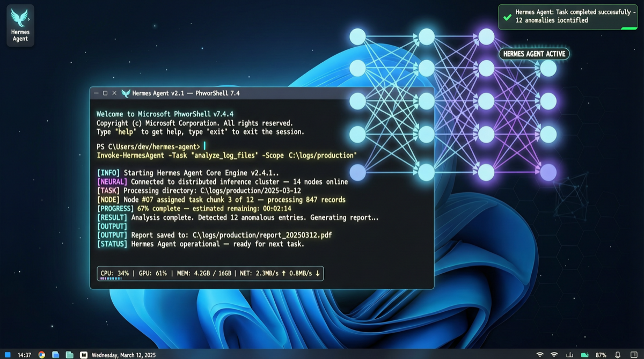
Task: Click the terminal prompt cursor after hermes-agent>
Action: [x=204, y=146]
